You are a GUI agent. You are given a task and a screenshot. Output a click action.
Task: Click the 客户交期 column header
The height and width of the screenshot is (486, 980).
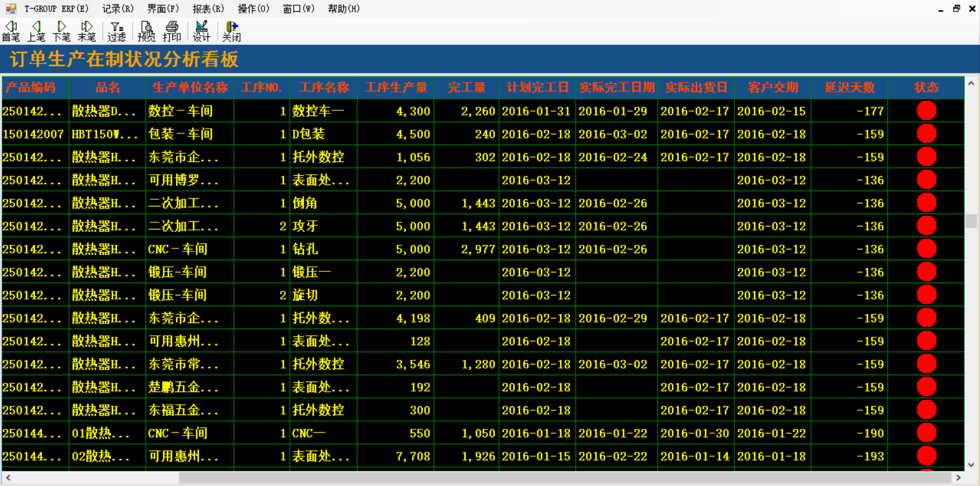(x=773, y=87)
